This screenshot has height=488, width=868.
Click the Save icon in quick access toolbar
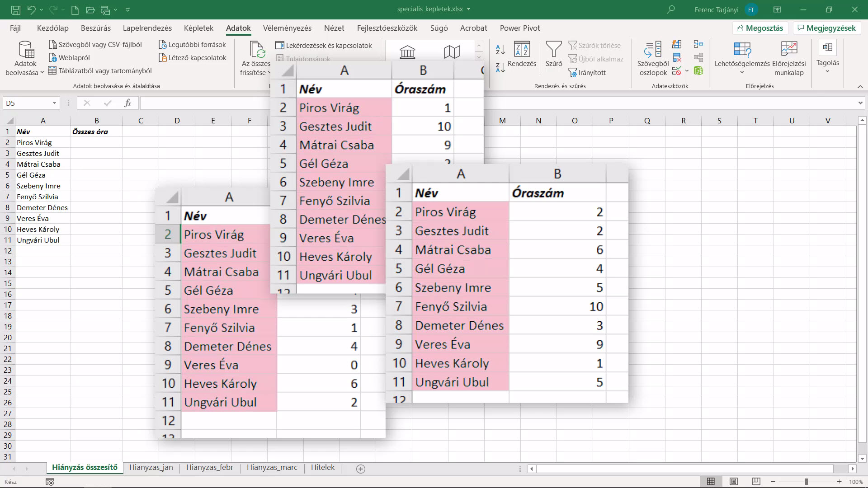[15, 9]
